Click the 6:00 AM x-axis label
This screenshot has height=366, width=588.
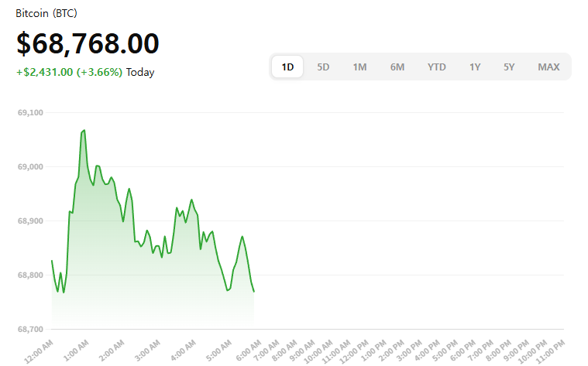coord(248,350)
